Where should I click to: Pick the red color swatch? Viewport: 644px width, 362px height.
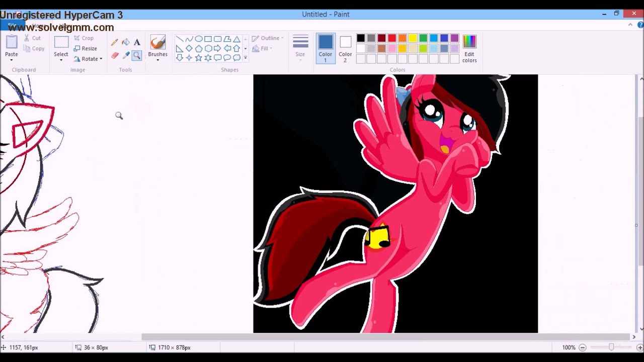click(392, 38)
